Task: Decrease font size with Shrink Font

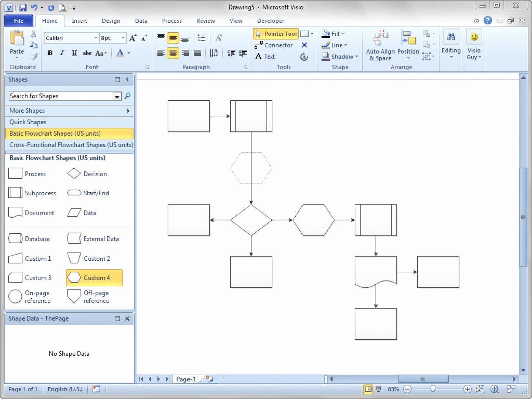Action: click(x=144, y=38)
